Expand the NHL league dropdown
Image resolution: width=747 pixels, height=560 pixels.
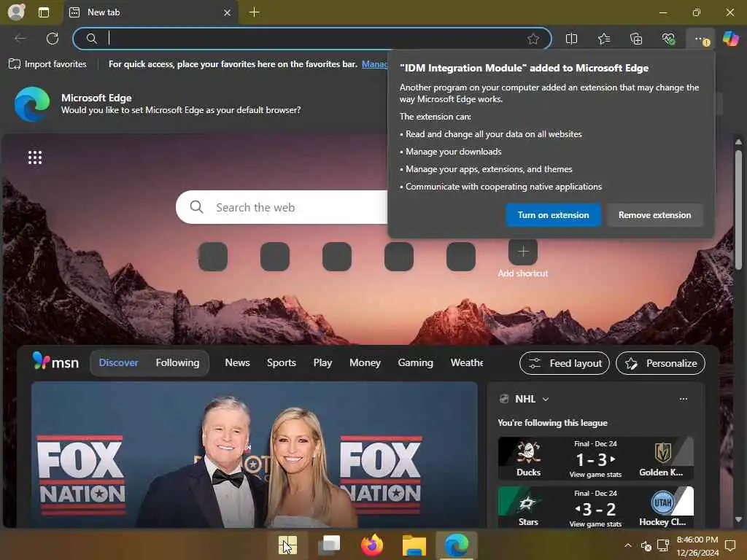(x=546, y=399)
